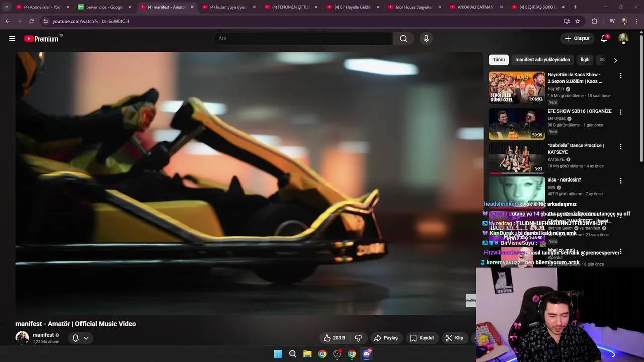
Task: Click the Klip clip button
Action: coord(454,338)
